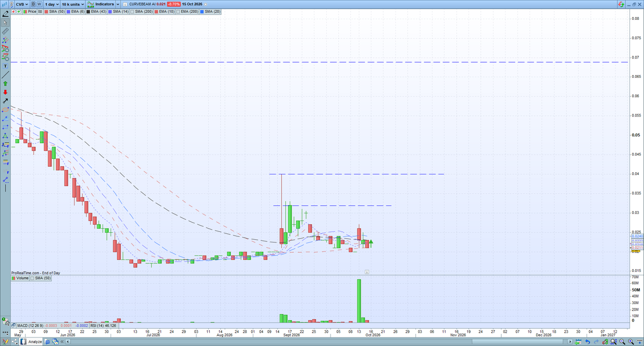The image size is (644, 346).
Task: Open chart type icon at top-left
Action: tap(4, 4)
